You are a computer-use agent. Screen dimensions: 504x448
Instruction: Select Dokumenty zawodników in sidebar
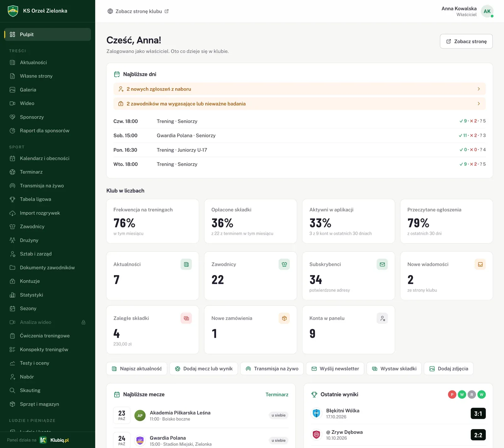coord(48,267)
